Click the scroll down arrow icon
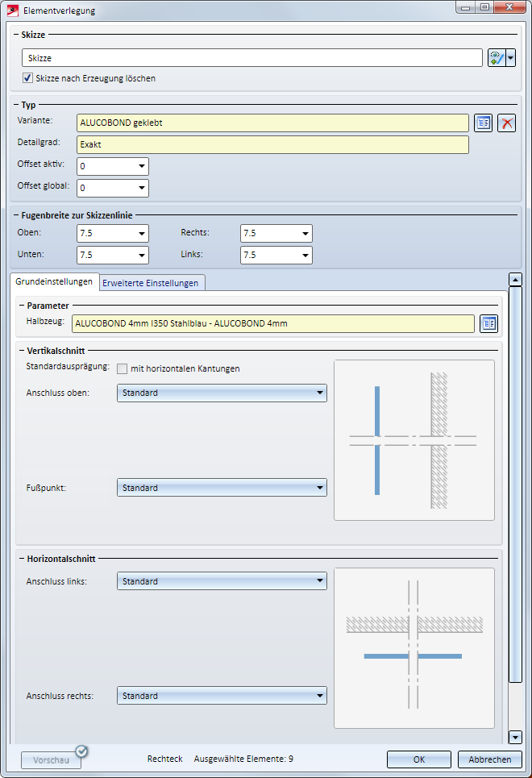Screen dimensions: 532x778 click(x=515, y=738)
